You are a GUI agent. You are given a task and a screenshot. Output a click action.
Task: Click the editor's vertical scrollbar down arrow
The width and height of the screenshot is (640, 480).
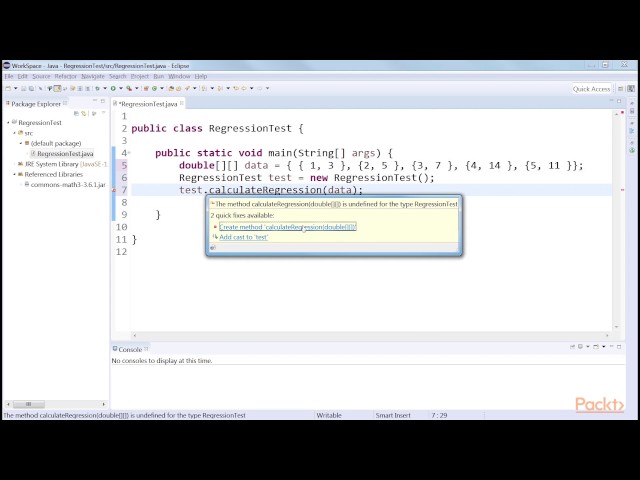pyautogui.click(x=616, y=327)
